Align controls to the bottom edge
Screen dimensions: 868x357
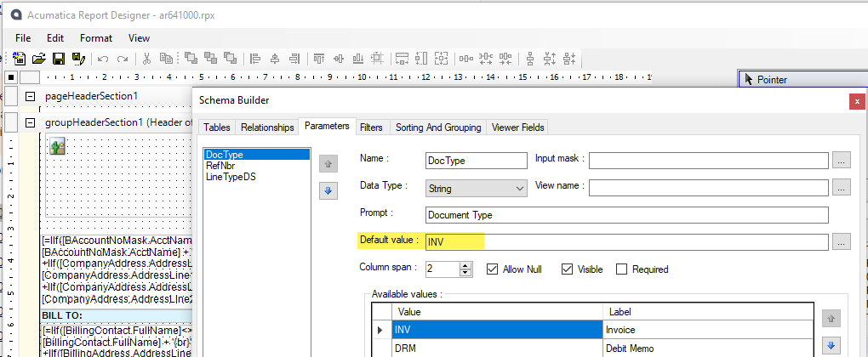(357, 58)
